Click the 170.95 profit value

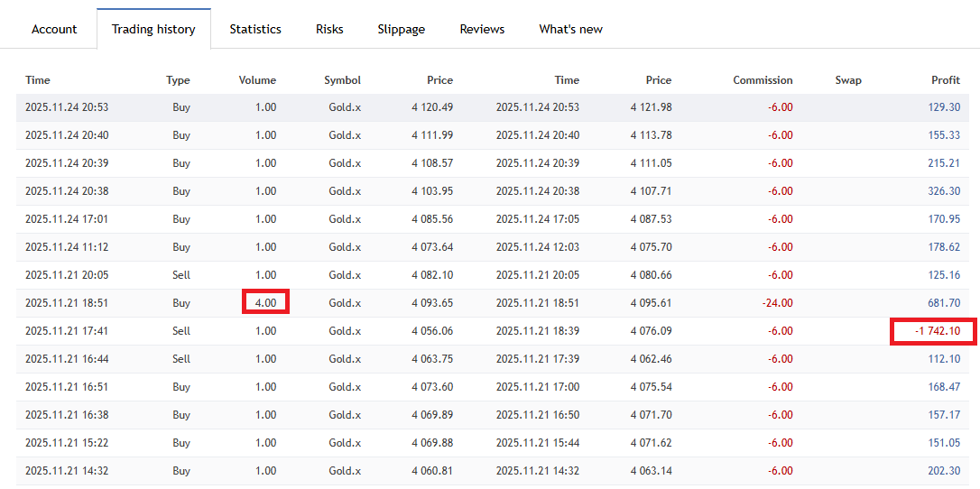click(x=945, y=219)
